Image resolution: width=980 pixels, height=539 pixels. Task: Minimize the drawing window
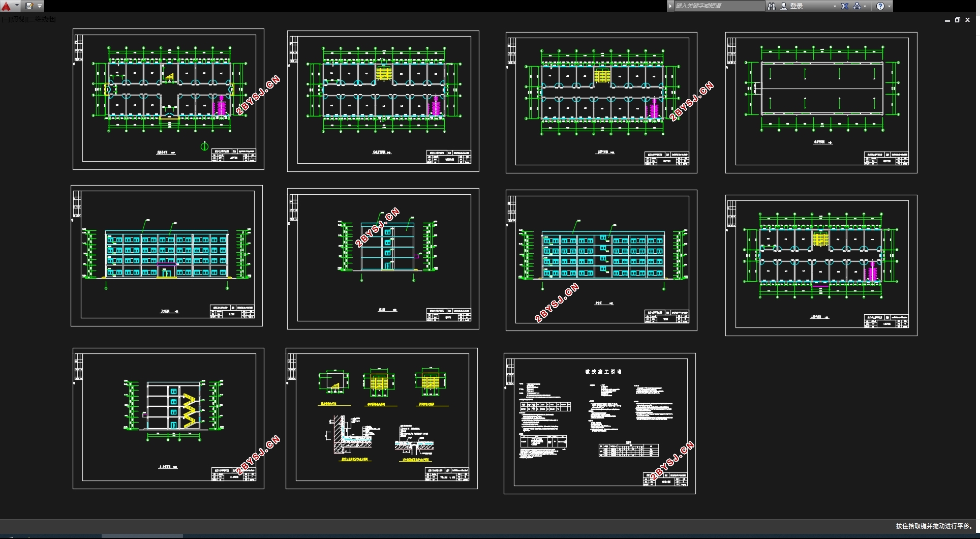(947, 20)
